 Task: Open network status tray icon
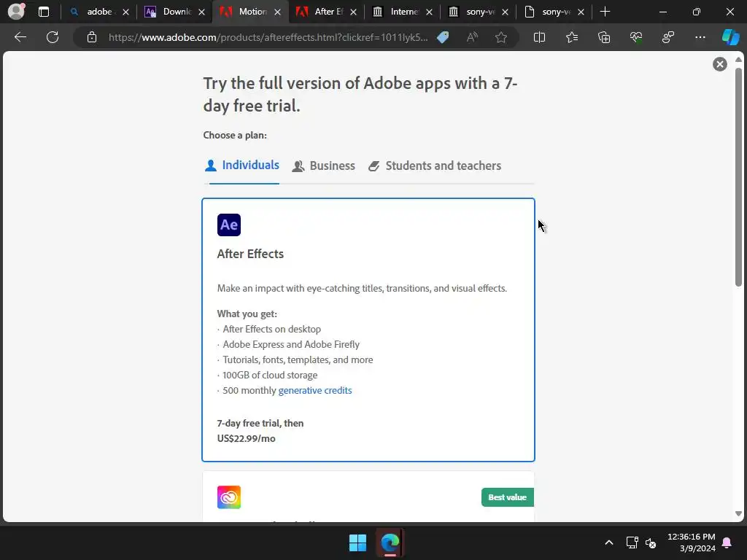coord(632,542)
